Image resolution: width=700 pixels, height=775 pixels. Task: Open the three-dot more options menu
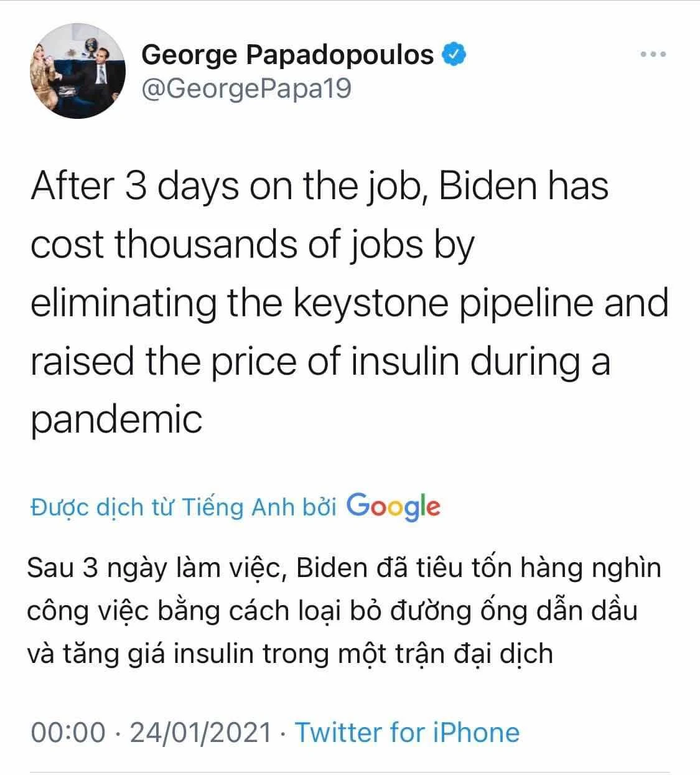[653, 55]
